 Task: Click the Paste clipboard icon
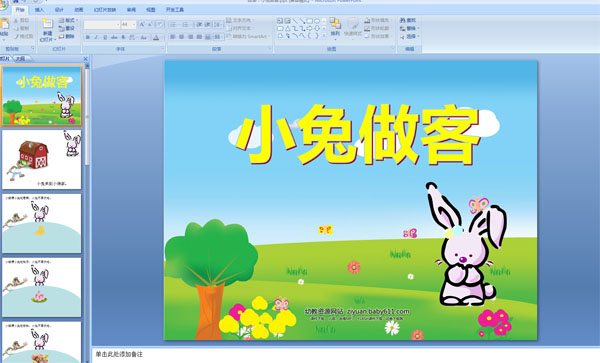pos(4,24)
